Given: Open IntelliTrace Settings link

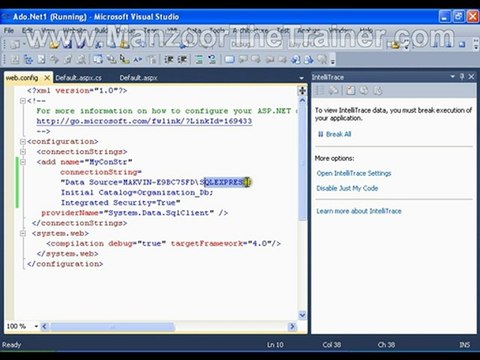Looking at the screenshot, I should click(x=354, y=173).
